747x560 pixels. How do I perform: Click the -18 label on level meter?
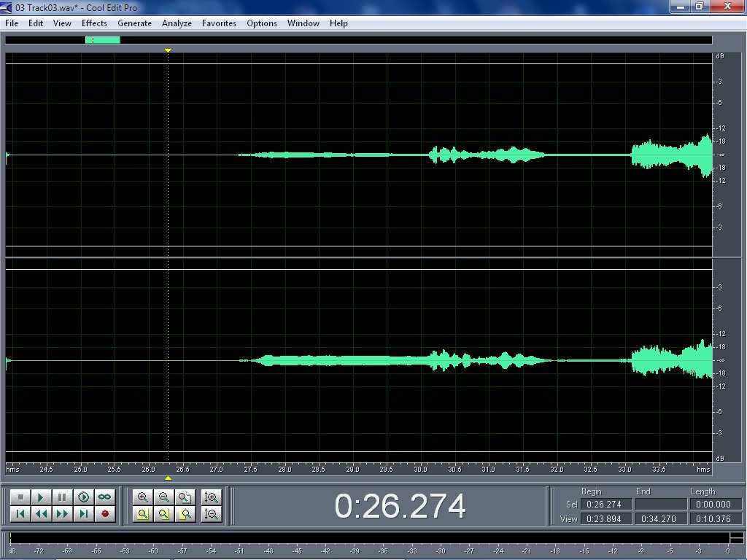[555, 551]
